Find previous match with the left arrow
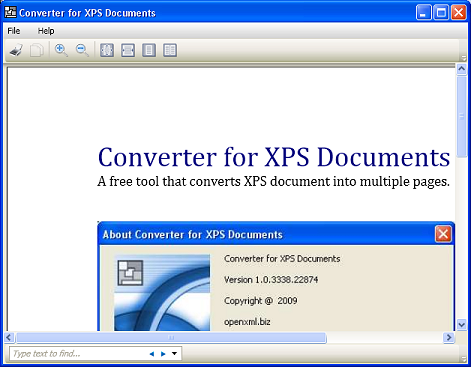The width and height of the screenshot is (471, 367). pyautogui.click(x=152, y=354)
